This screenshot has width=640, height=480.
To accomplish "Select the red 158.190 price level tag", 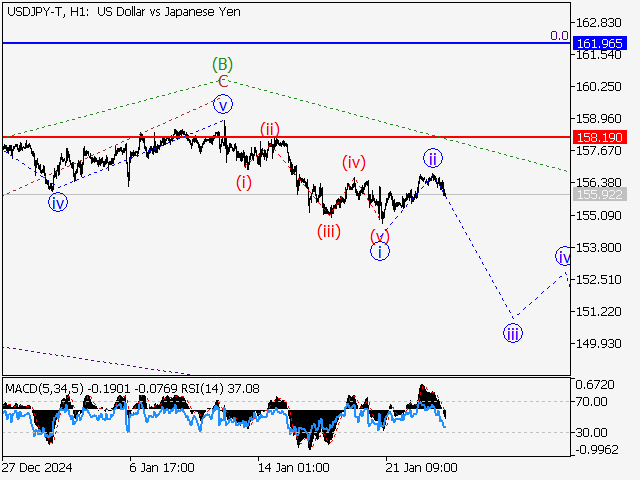I will point(600,136).
